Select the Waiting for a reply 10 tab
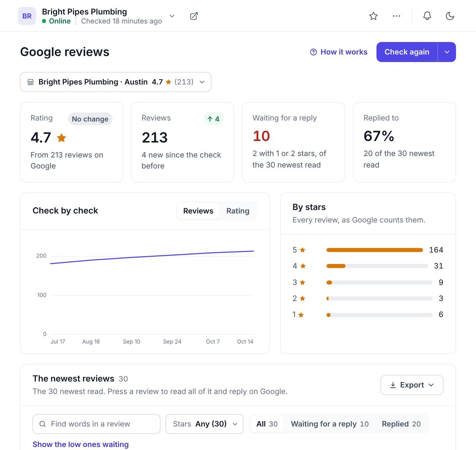This screenshot has width=476, height=450. (x=329, y=424)
